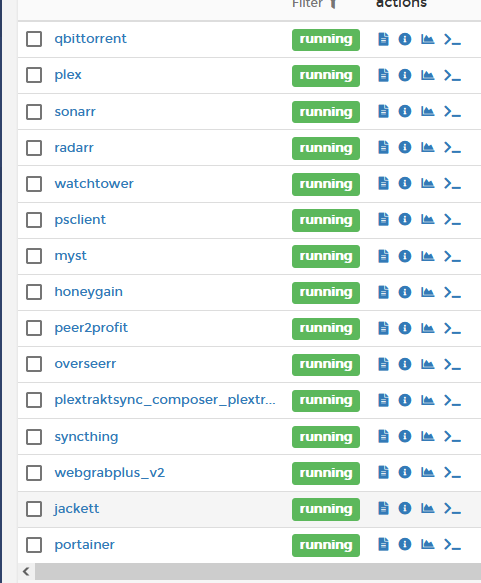The width and height of the screenshot is (481, 583).
Task: View stats chart icon for sonarr
Action: (x=427, y=111)
